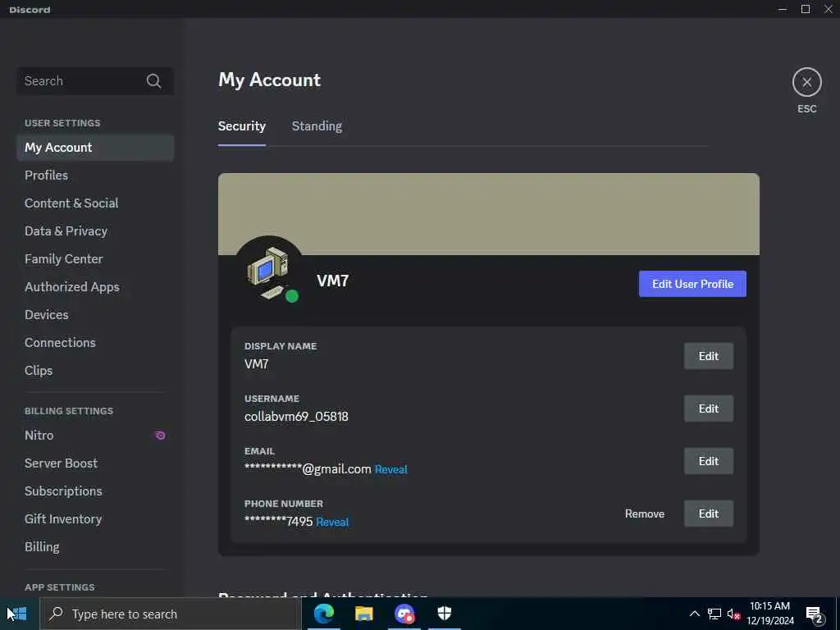Image resolution: width=840 pixels, height=630 pixels.
Task: Click the muted volume icon in tray
Action: point(733,614)
